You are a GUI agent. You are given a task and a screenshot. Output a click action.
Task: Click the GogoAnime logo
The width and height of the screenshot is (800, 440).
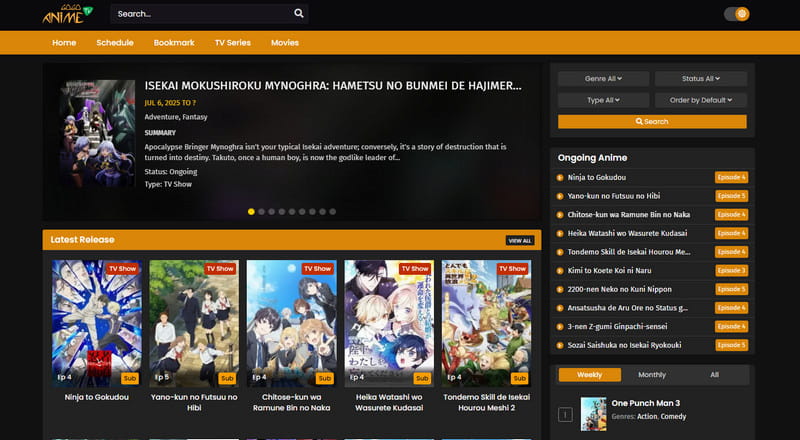point(67,14)
